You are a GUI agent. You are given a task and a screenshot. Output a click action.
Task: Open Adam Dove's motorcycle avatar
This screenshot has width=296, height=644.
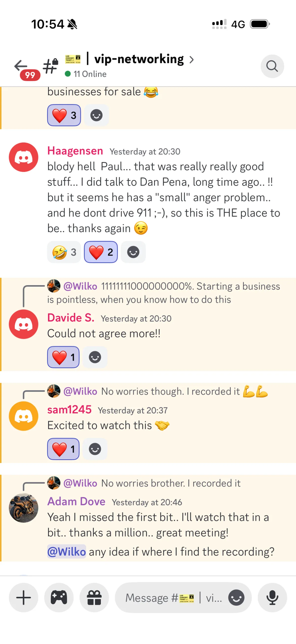pos(23,508)
